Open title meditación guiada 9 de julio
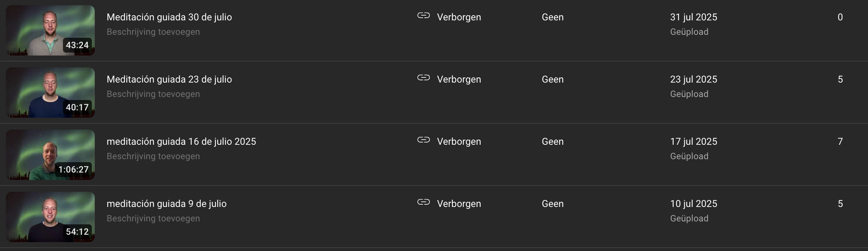Image resolution: width=868 pixels, height=251 pixels. (167, 204)
